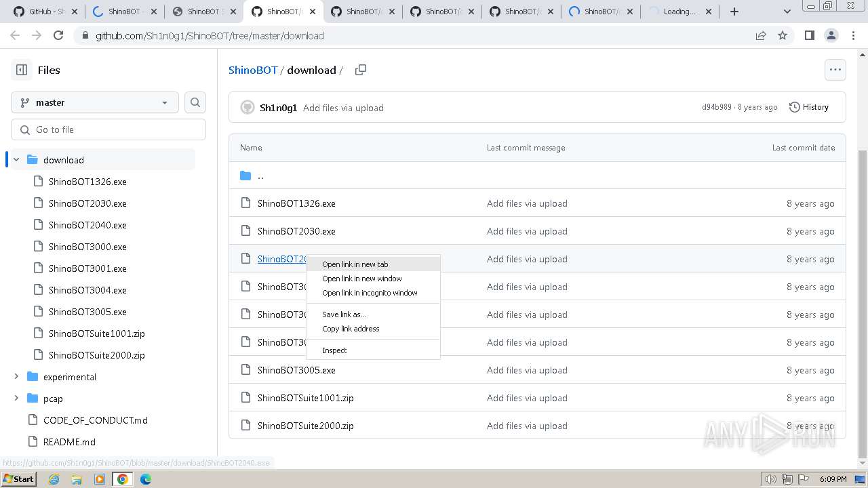Choose Open link in new tab
The height and width of the screenshot is (488, 868).
click(x=373, y=264)
